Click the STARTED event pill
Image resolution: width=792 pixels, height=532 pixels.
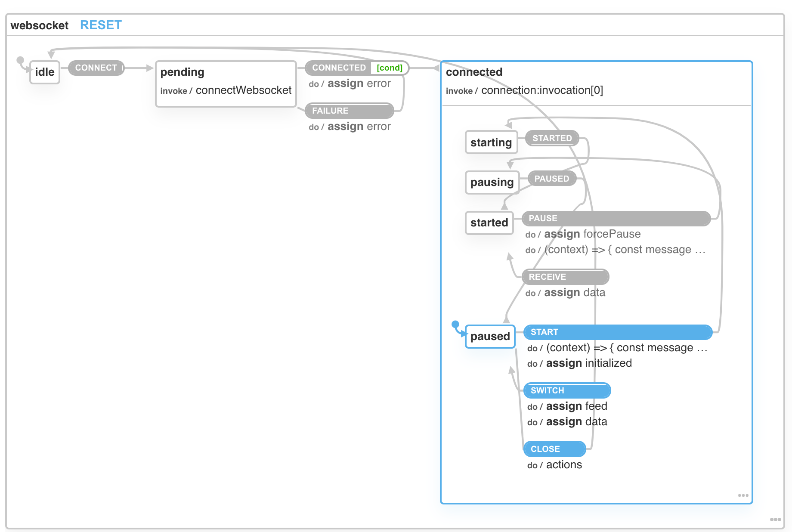coord(552,138)
